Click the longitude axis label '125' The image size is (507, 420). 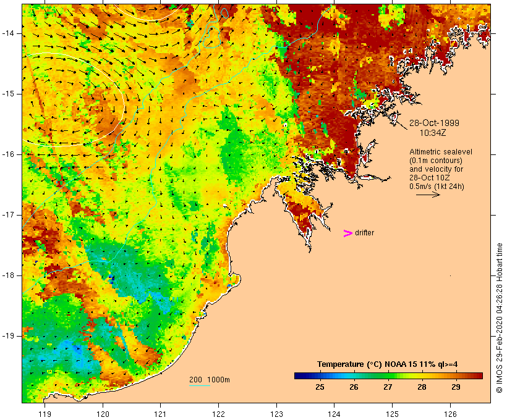pos(393,414)
